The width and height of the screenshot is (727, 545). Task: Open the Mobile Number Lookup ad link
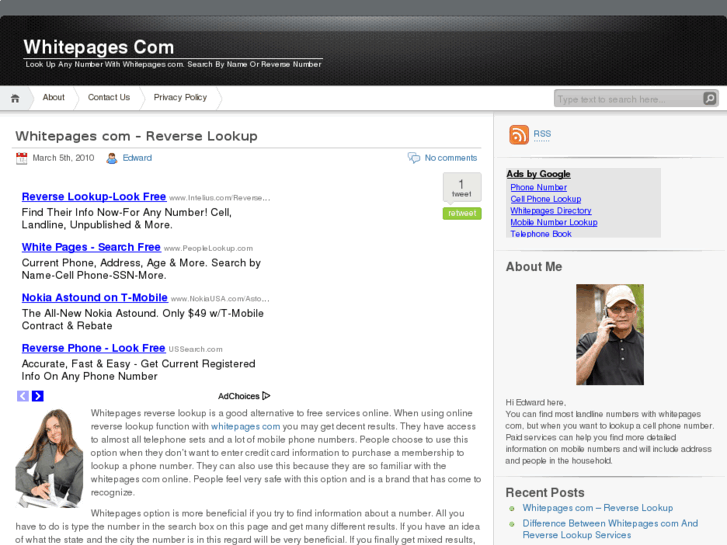(554, 222)
